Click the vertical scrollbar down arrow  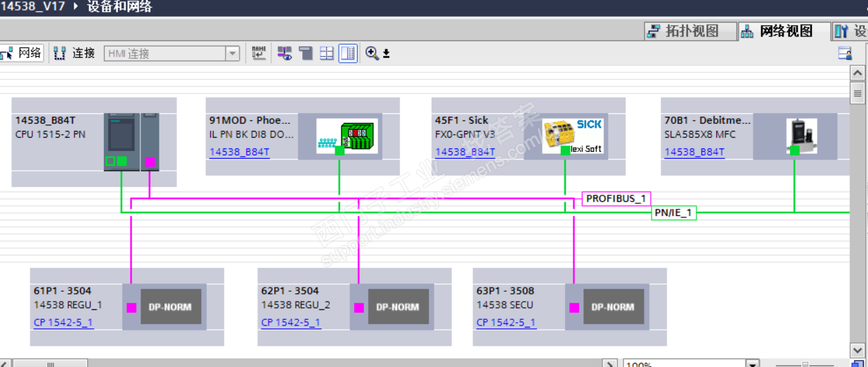point(857,349)
